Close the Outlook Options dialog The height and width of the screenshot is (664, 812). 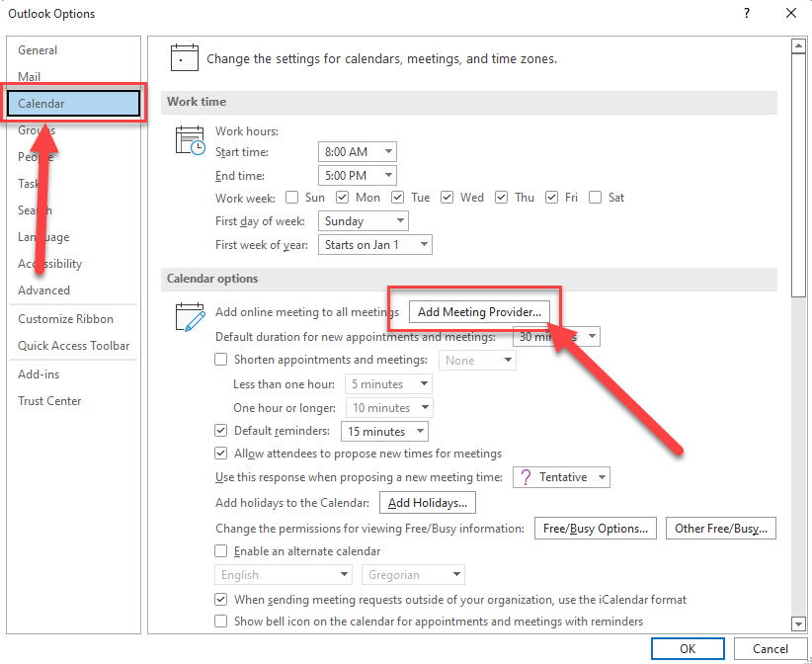click(791, 14)
